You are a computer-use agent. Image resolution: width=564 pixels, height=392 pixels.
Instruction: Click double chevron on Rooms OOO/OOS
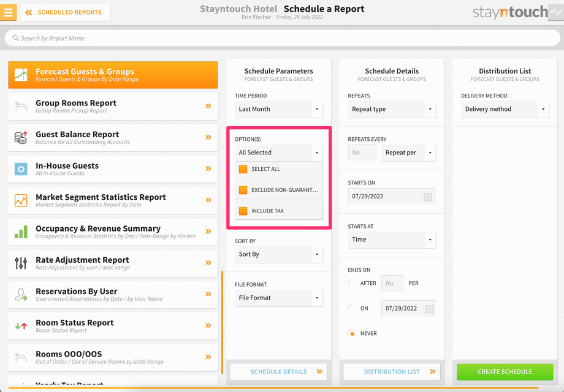(208, 357)
